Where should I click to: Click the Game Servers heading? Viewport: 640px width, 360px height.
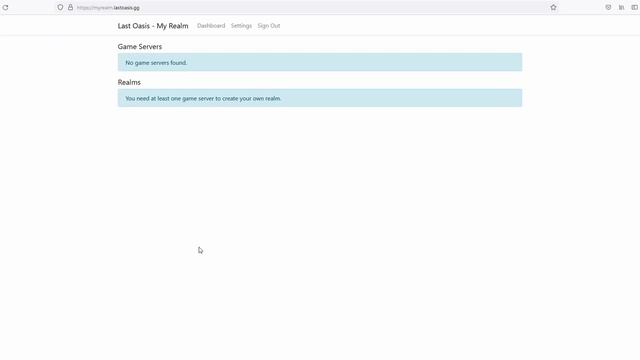tap(140, 47)
